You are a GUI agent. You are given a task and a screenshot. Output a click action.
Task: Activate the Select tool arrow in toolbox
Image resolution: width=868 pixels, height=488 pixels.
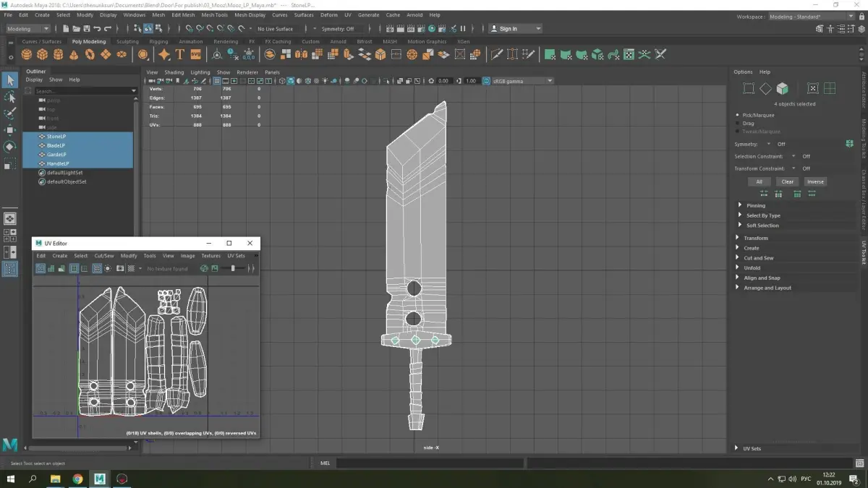point(10,80)
